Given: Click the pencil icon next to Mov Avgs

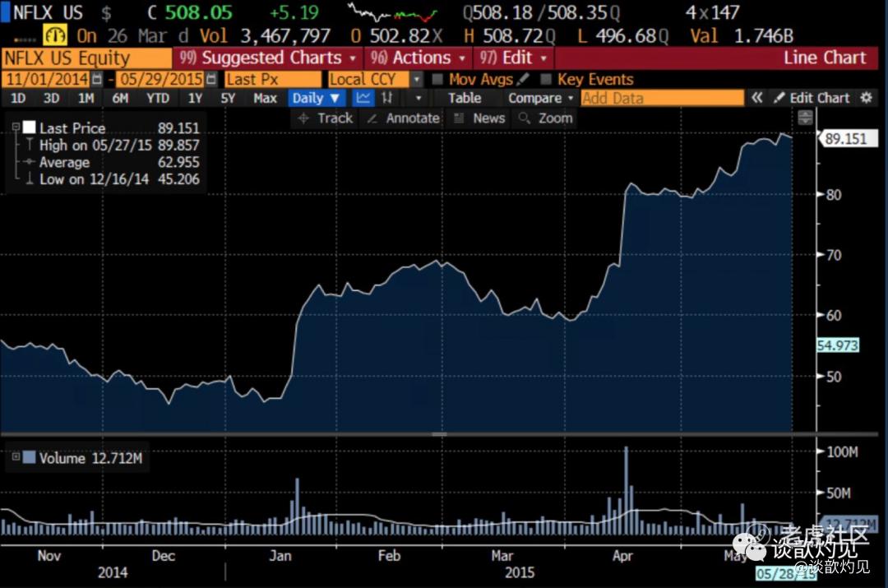Looking at the screenshot, I should pyautogui.click(x=523, y=79).
